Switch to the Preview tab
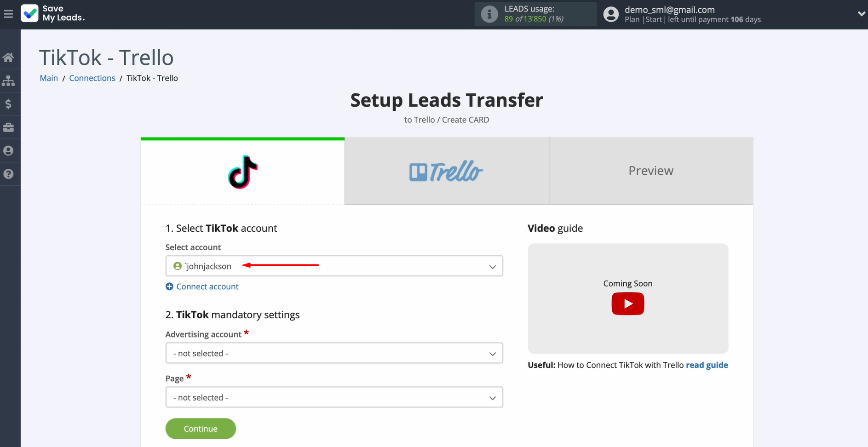This screenshot has height=447, width=868. (x=651, y=171)
